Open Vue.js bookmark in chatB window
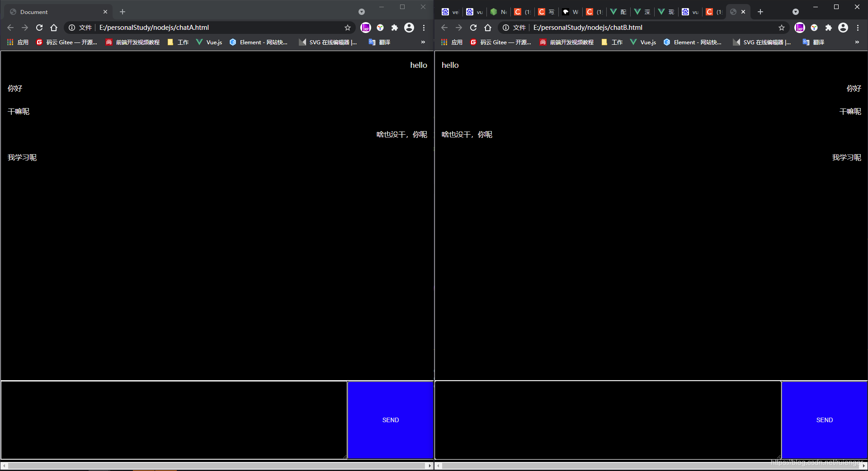 [x=643, y=42]
